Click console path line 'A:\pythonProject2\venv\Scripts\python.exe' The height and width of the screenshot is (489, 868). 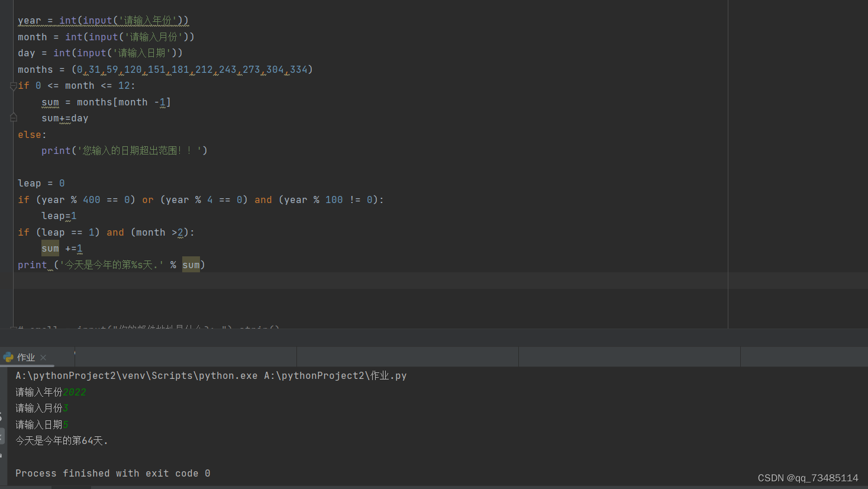137,376
